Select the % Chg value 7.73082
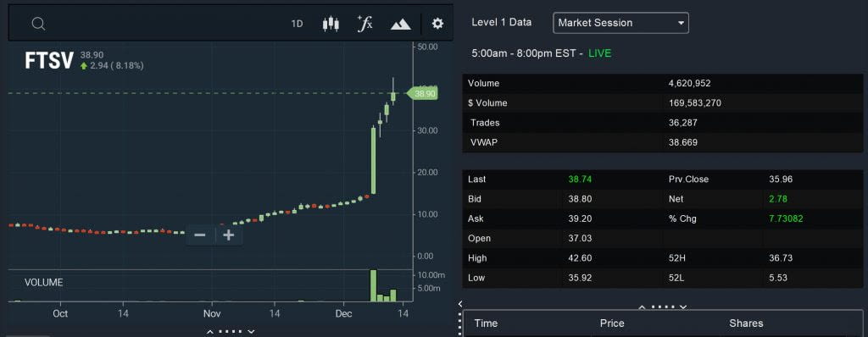 [x=786, y=218]
